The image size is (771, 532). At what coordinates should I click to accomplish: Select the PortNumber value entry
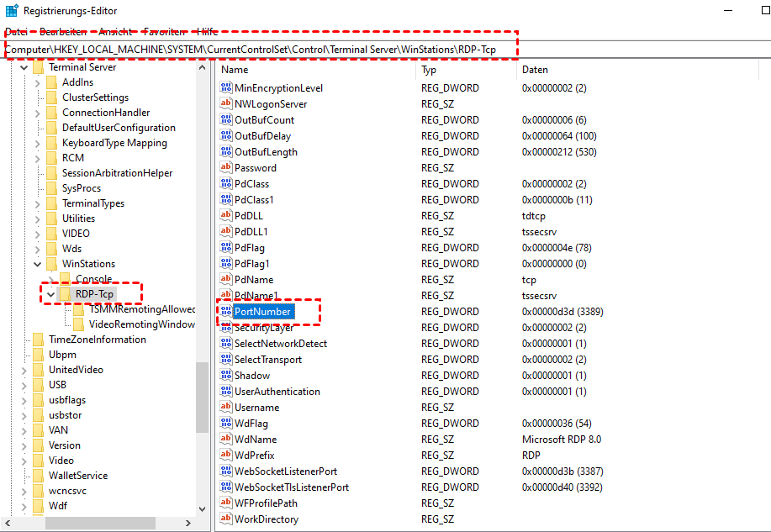(x=262, y=312)
